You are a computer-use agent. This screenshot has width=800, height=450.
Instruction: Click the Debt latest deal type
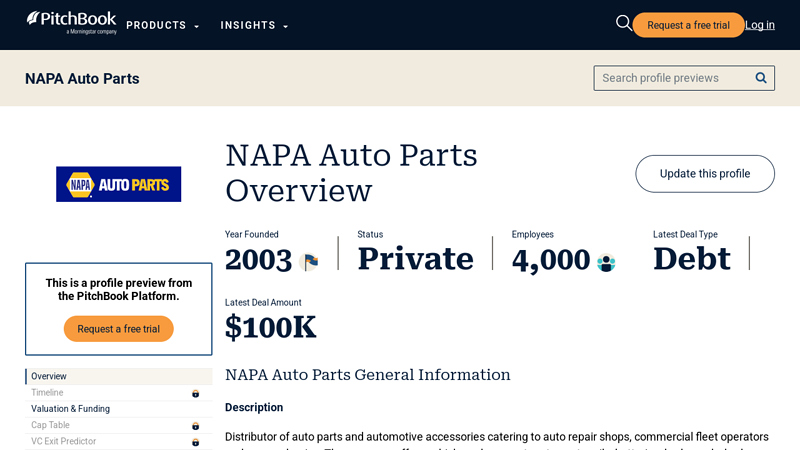(692, 259)
